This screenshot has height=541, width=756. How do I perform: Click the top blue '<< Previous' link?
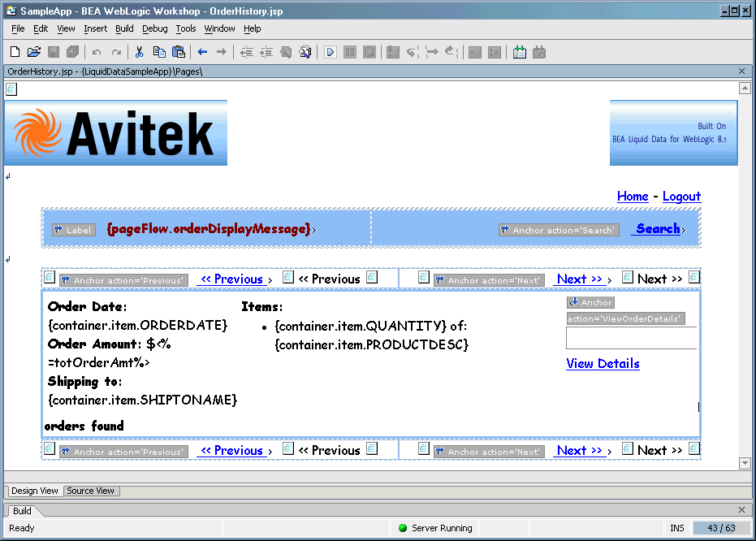click(232, 279)
